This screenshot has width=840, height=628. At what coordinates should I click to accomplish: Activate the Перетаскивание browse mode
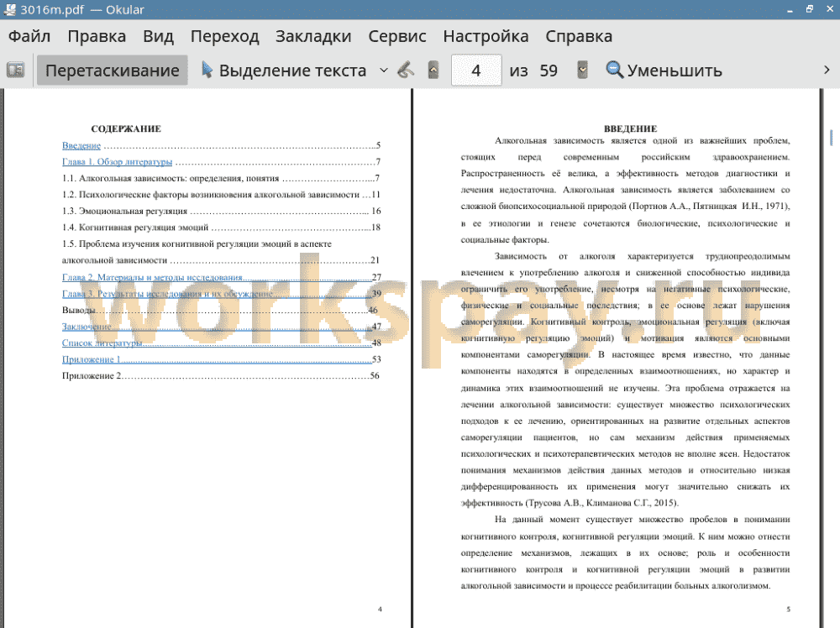click(x=112, y=71)
